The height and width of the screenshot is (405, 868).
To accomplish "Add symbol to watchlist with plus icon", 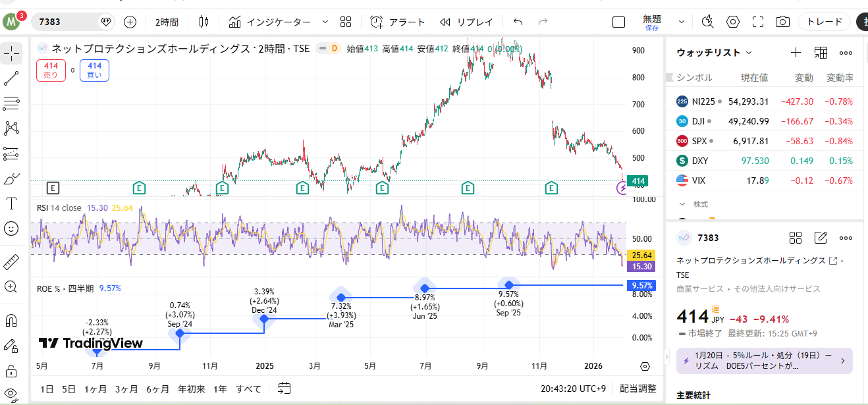I will 796,53.
